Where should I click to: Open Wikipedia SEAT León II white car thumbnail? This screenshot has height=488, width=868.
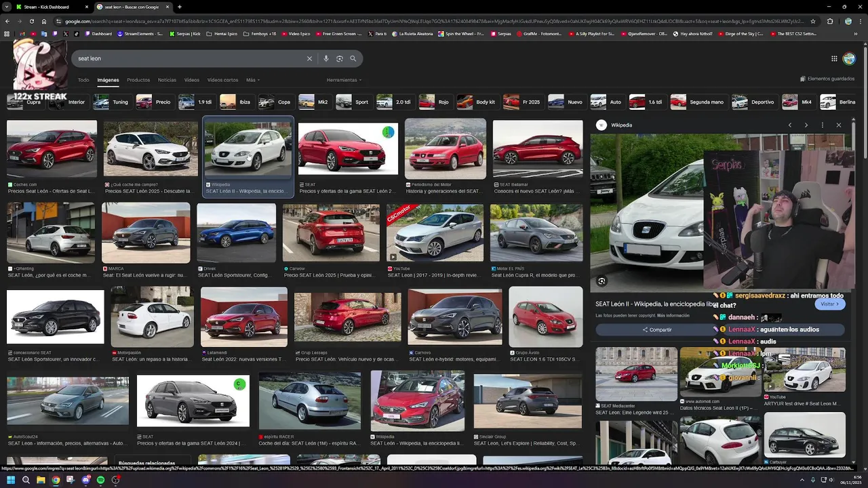click(248, 148)
